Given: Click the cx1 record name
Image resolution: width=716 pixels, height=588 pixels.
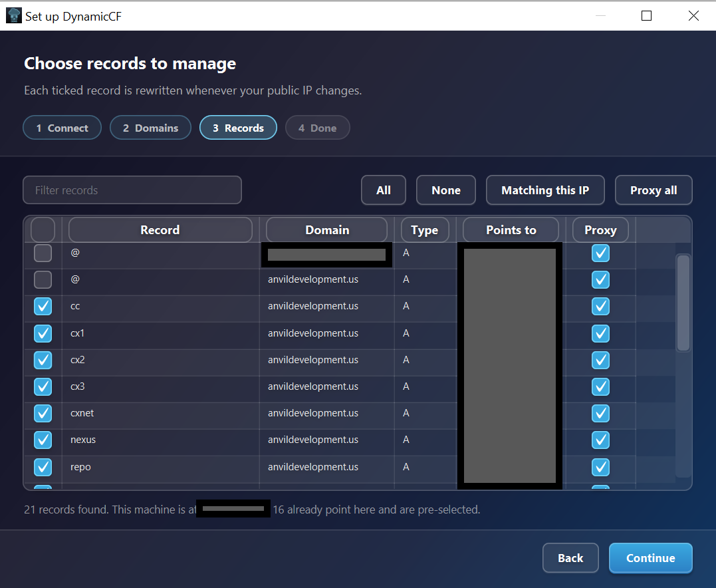Looking at the screenshot, I should pos(77,333).
